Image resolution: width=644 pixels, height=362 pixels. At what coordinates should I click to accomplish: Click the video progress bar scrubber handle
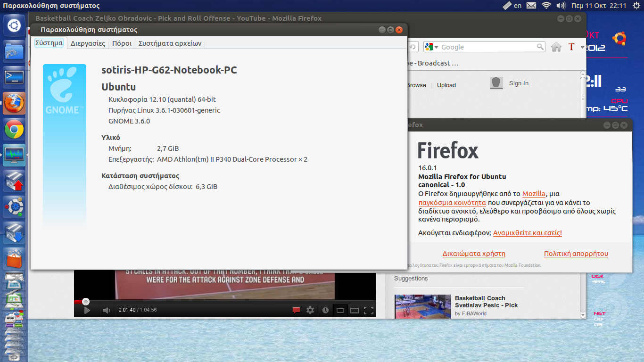pos(86,301)
